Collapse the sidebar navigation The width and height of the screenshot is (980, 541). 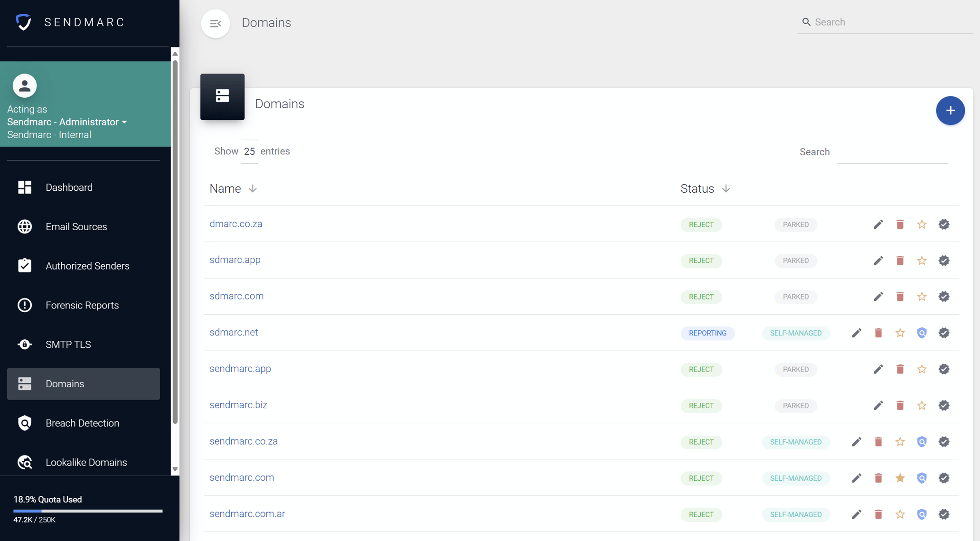(215, 23)
